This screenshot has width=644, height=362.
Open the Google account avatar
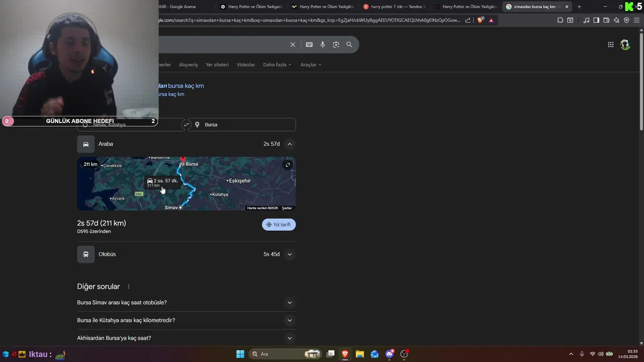625,45
